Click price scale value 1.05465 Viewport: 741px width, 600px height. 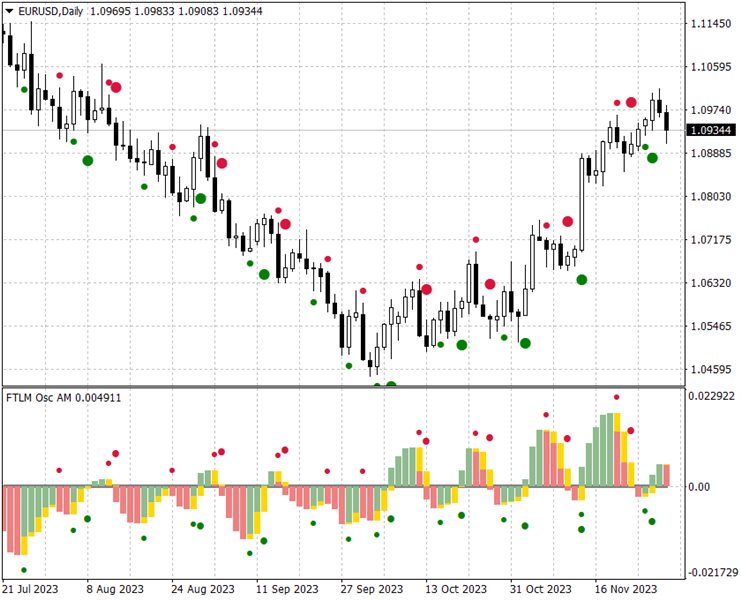pyautogui.click(x=711, y=326)
